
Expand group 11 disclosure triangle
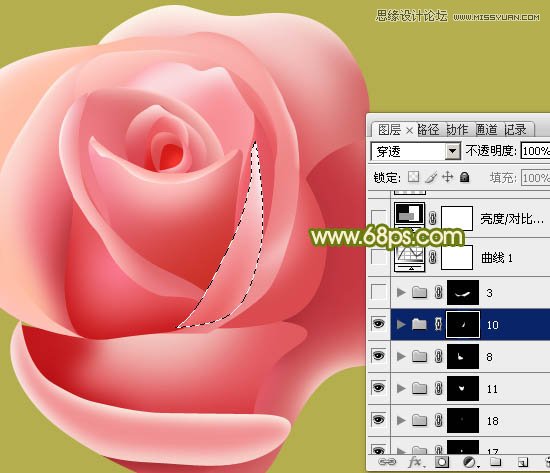(400, 388)
